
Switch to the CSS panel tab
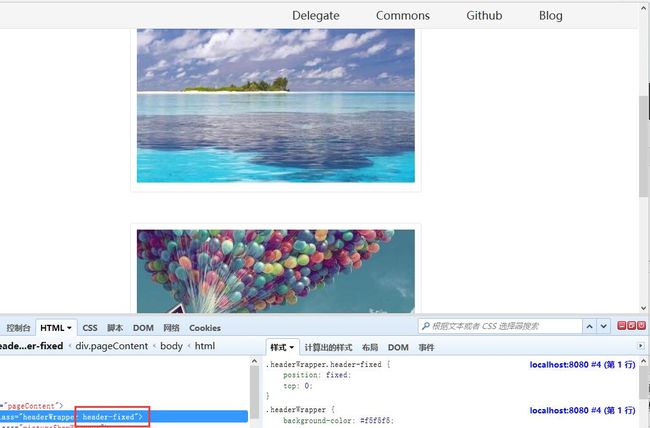click(x=90, y=328)
